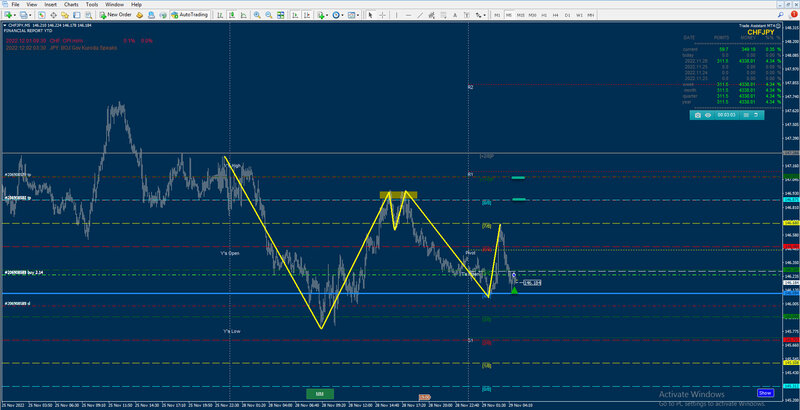Click the green MM button
This screenshot has width=800, height=410.
pyautogui.click(x=320, y=394)
